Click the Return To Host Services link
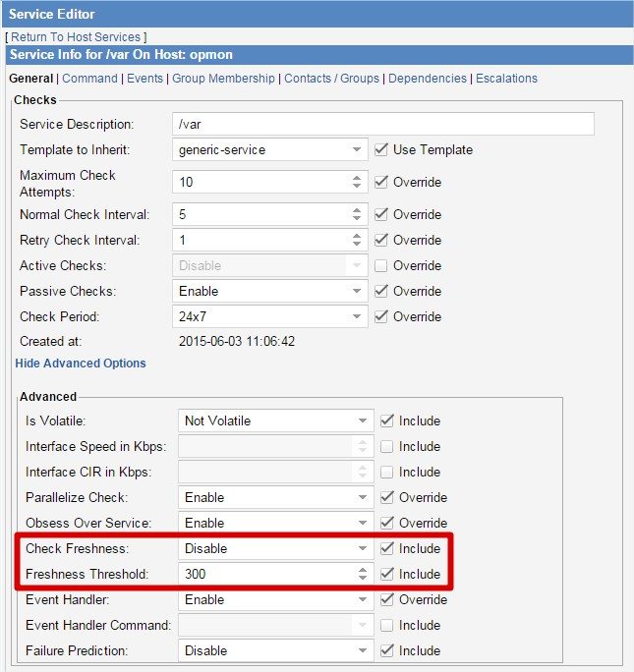Screen dimensions: 634x672 point(76,36)
